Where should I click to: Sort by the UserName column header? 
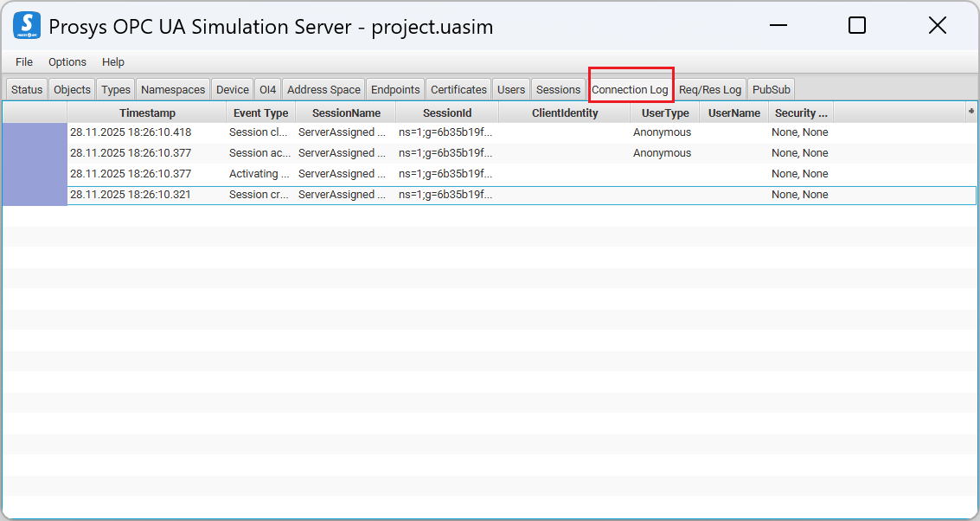coord(734,113)
